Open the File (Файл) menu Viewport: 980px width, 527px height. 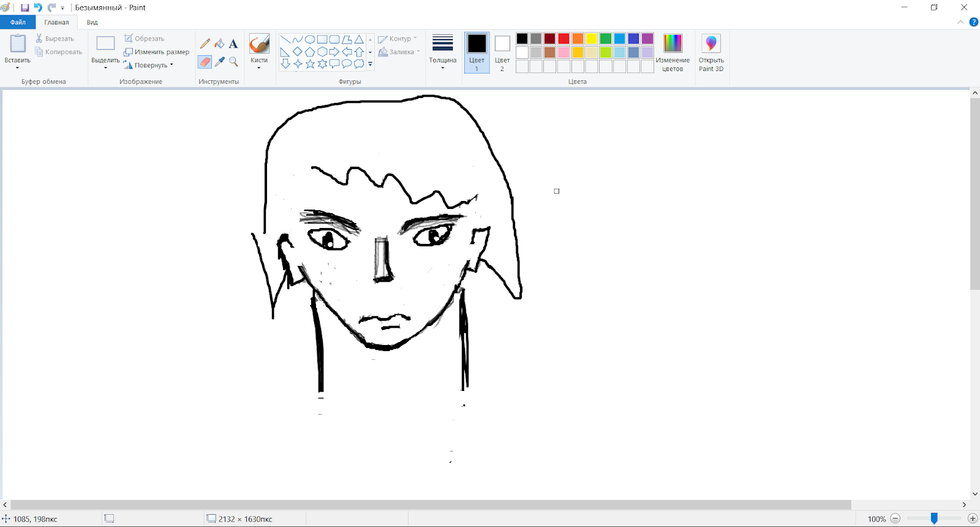(18, 22)
